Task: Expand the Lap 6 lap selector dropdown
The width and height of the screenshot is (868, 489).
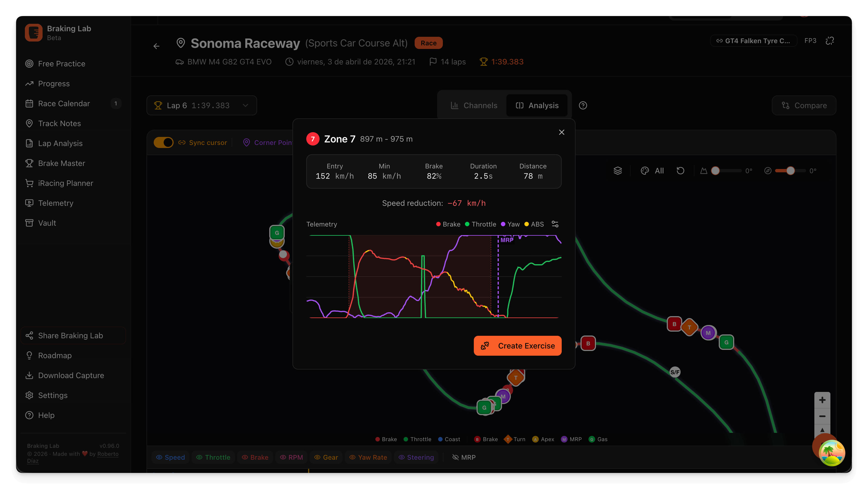Action: (x=245, y=105)
